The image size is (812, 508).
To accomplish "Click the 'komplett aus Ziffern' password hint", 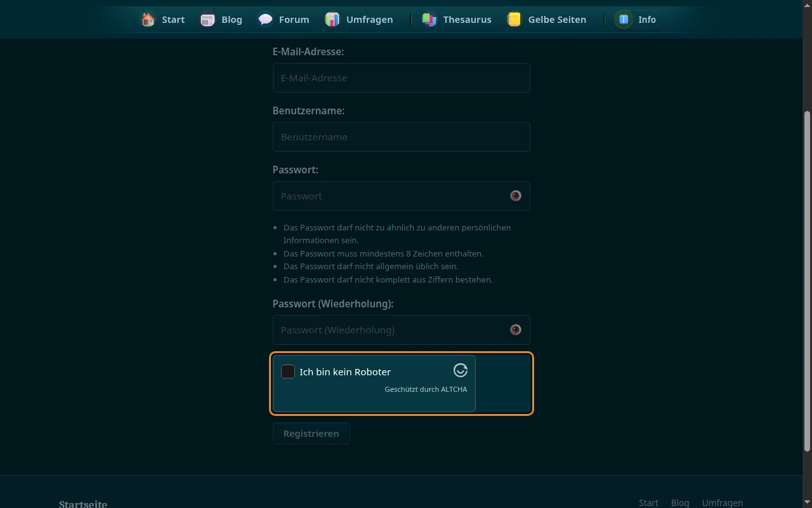I will tap(388, 279).
